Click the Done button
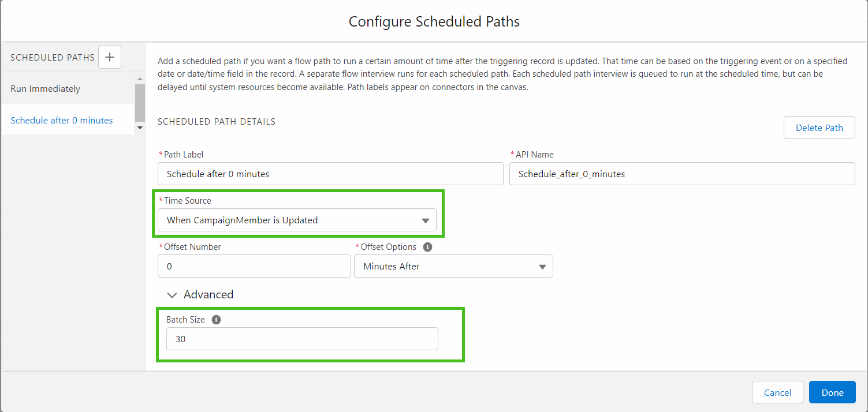 pos(832,392)
